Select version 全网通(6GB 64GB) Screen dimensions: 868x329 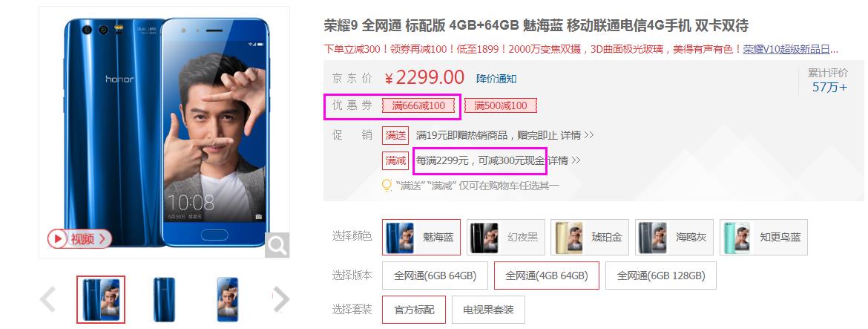[x=435, y=276]
